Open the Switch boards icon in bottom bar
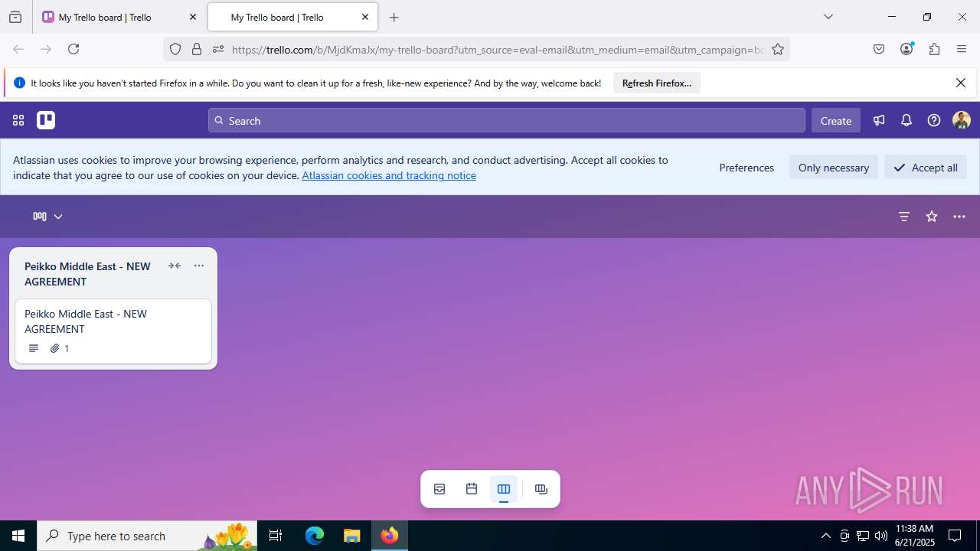Screen dimensions: 980x551 (x=541, y=489)
